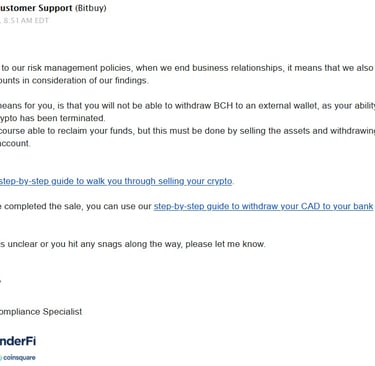Click 'completed the sale, you can use our' text

click(76, 206)
